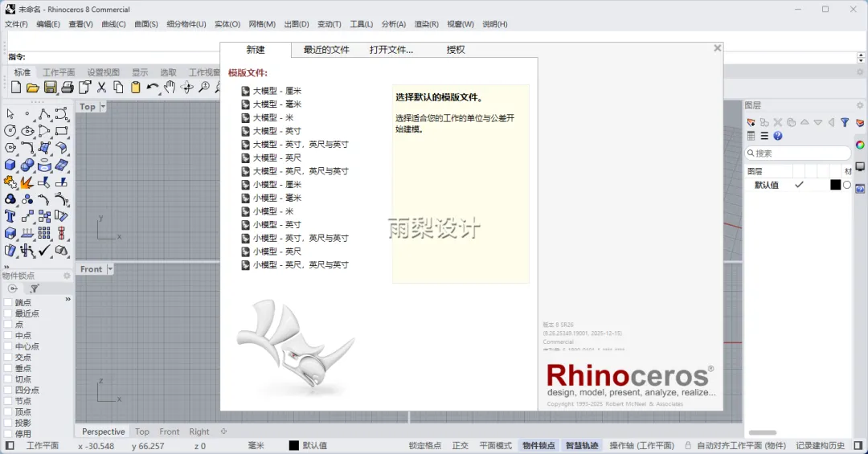Select the Polygon hexagon tool
This screenshot has width=868, height=454.
click(x=10, y=148)
